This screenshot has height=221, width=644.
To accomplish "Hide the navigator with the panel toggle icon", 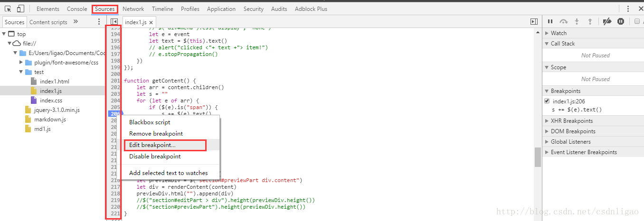I will [x=114, y=22].
